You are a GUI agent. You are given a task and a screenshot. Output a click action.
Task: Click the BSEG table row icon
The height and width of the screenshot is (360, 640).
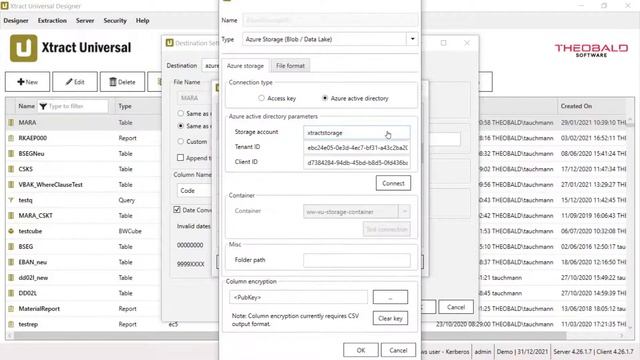[x=11, y=247]
